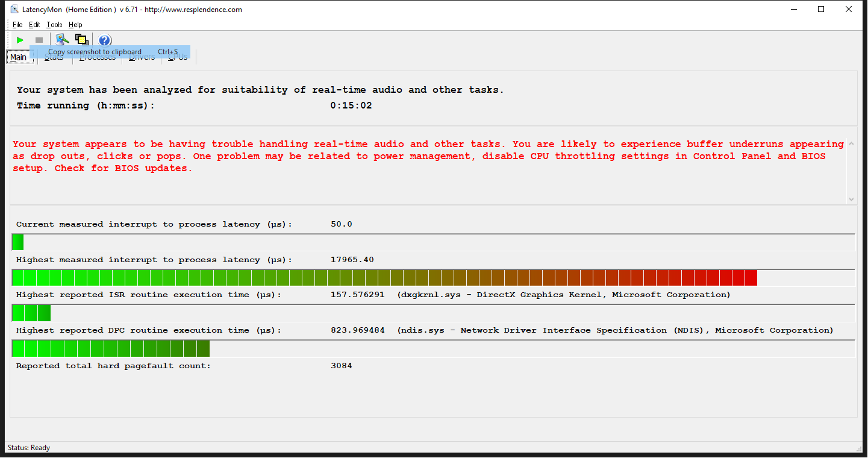The height and width of the screenshot is (458, 868).
Task: Select the save screenshot tool icon
Action: click(x=61, y=39)
